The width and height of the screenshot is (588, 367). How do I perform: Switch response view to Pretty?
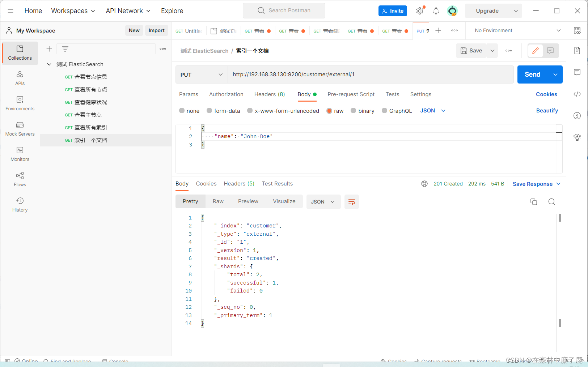190,201
